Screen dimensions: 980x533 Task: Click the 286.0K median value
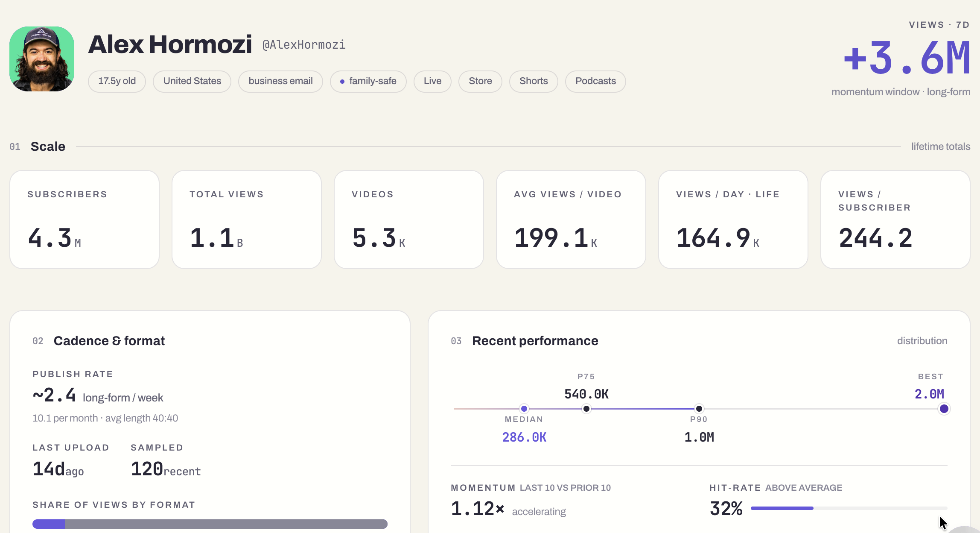(524, 437)
